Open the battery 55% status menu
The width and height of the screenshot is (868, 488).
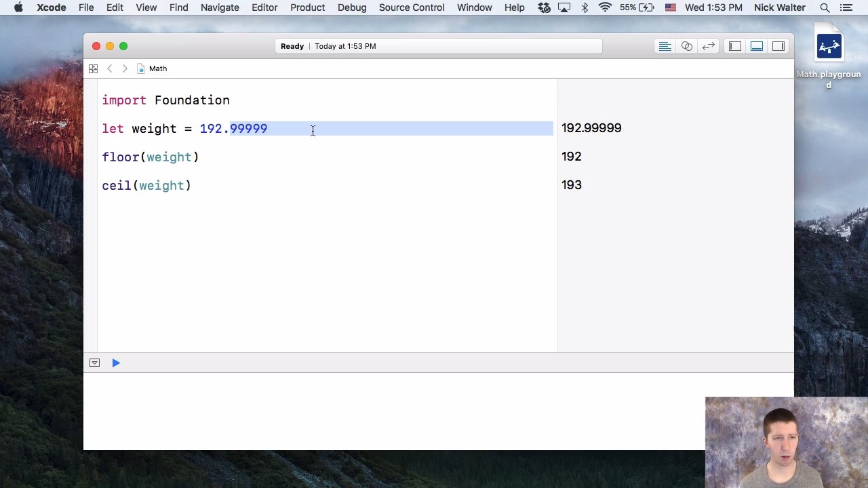coord(637,7)
